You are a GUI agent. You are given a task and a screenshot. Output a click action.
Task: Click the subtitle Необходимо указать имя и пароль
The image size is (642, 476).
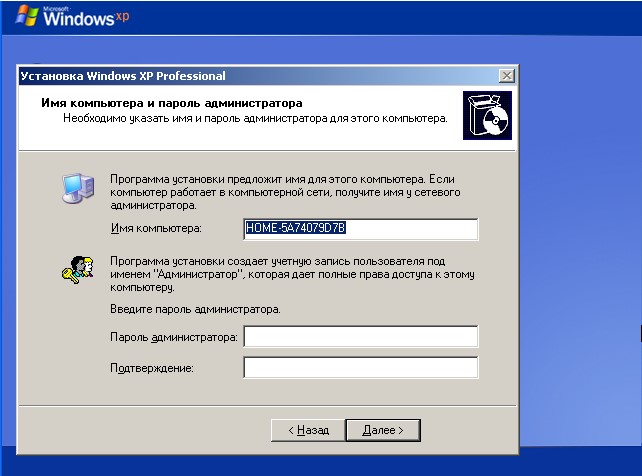coord(255,118)
